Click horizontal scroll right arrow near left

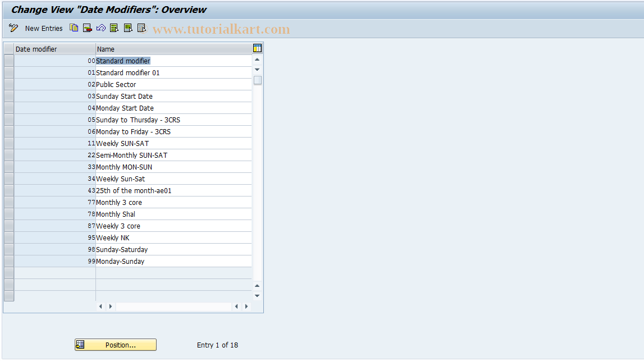pyautogui.click(x=111, y=307)
